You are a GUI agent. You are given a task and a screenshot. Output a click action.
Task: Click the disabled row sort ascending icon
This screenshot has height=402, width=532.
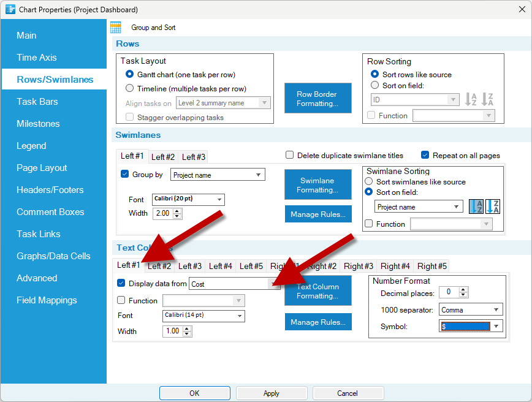coord(471,99)
